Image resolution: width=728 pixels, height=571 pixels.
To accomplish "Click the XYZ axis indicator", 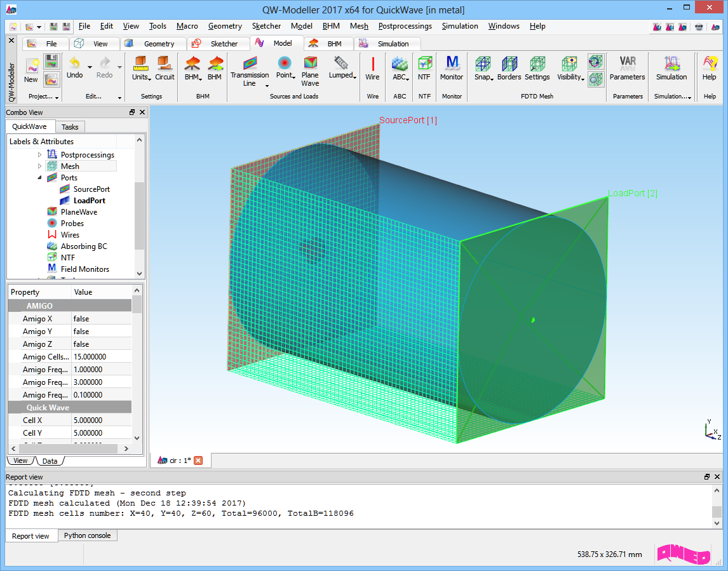I will click(713, 429).
